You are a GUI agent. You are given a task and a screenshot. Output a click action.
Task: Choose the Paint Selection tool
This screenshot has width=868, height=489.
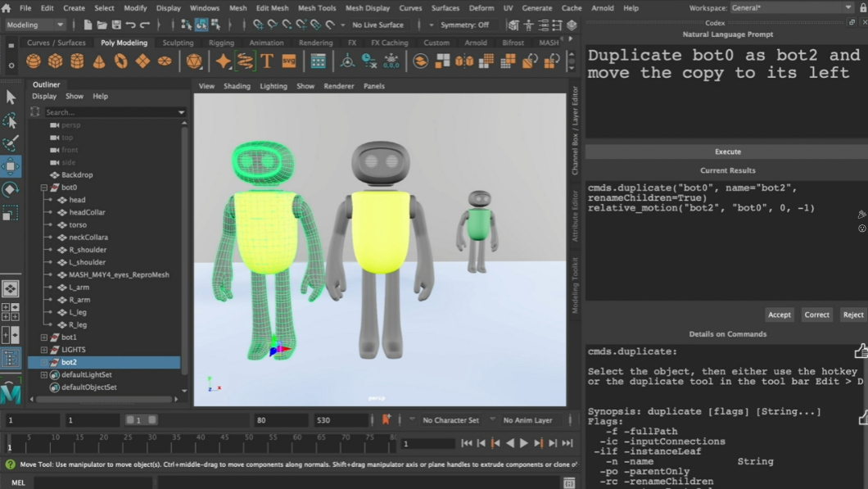click(11, 143)
